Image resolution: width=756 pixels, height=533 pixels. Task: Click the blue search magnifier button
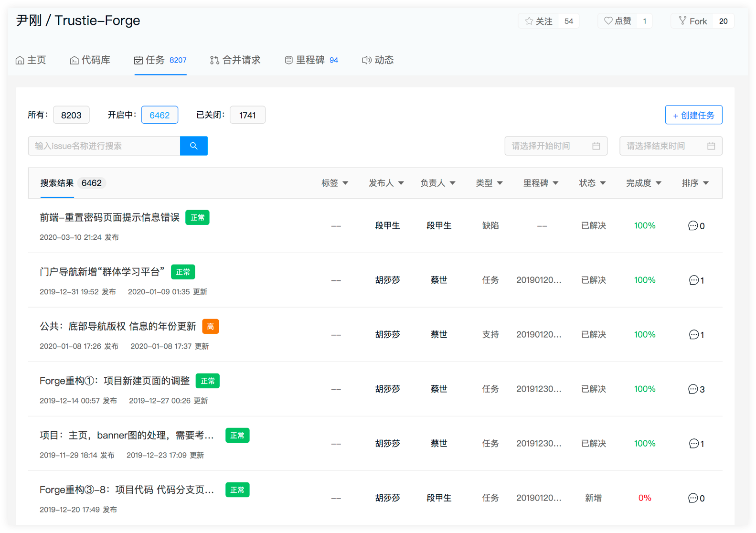193,146
